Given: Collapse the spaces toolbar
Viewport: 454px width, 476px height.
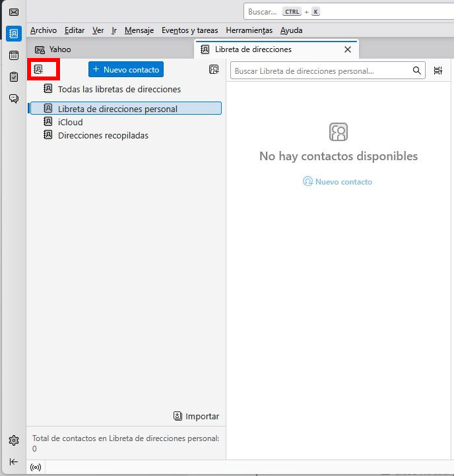Looking at the screenshot, I should [13, 461].
